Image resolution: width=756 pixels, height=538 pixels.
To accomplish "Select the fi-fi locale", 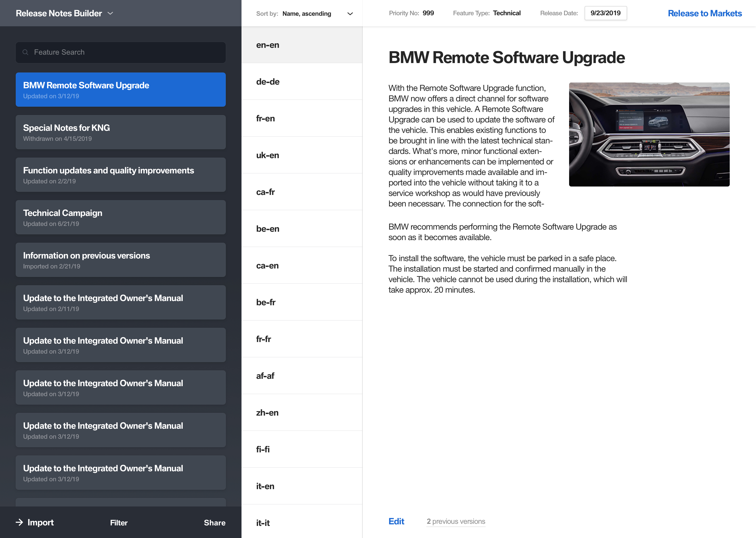I will [x=302, y=449].
